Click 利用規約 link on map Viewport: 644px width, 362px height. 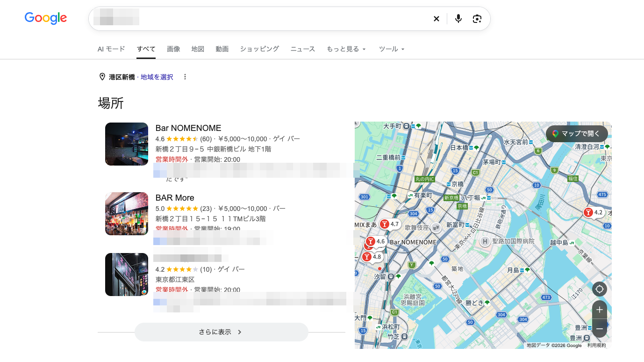click(x=596, y=346)
